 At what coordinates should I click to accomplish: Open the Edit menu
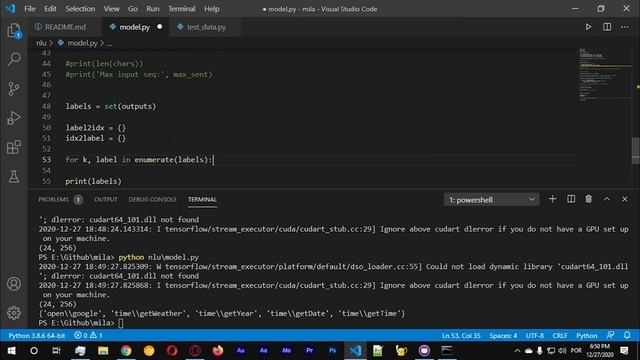point(50,9)
